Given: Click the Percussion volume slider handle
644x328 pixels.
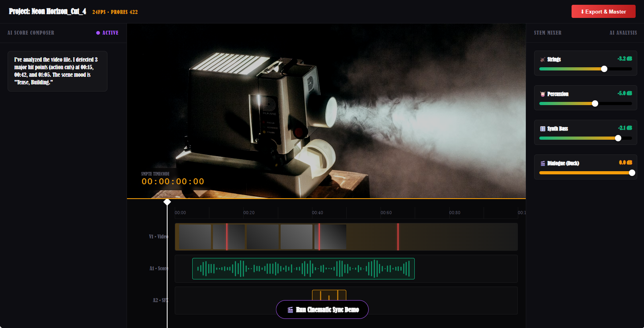Looking at the screenshot, I should pyautogui.click(x=595, y=103).
